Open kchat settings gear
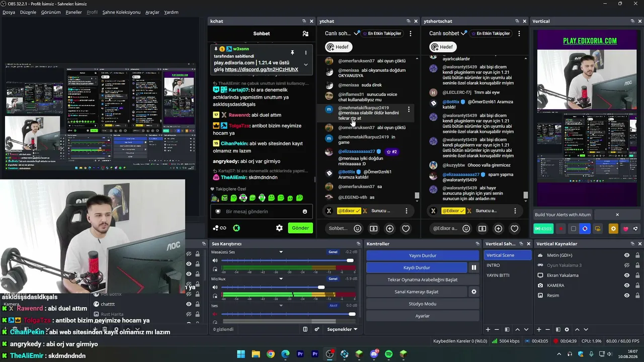644x362 pixels. point(279,228)
